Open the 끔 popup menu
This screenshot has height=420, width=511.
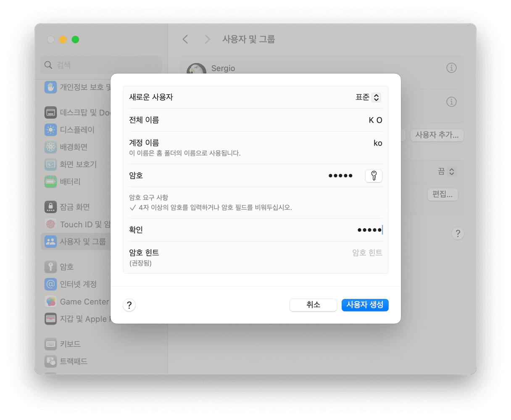tap(446, 172)
